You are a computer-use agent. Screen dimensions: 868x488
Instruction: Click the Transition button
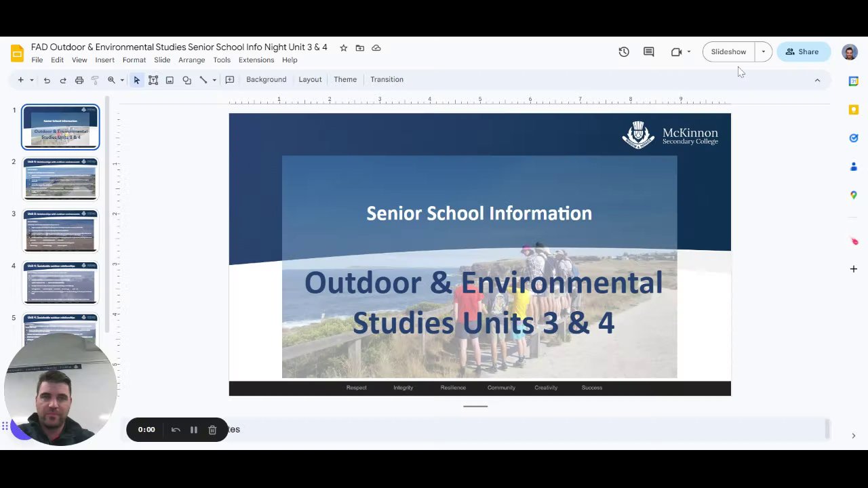click(387, 80)
